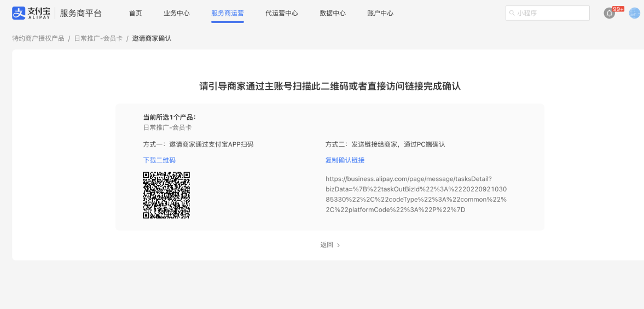Click 复制确认链接 link
644x309 pixels.
pos(345,160)
